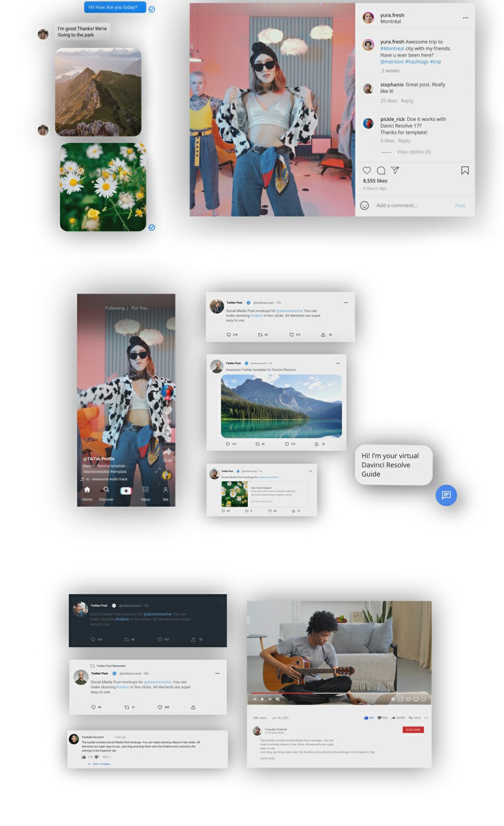Click the YouTube player fullscreen icon
The width and height of the screenshot is (504, 826).
point(424,699)
